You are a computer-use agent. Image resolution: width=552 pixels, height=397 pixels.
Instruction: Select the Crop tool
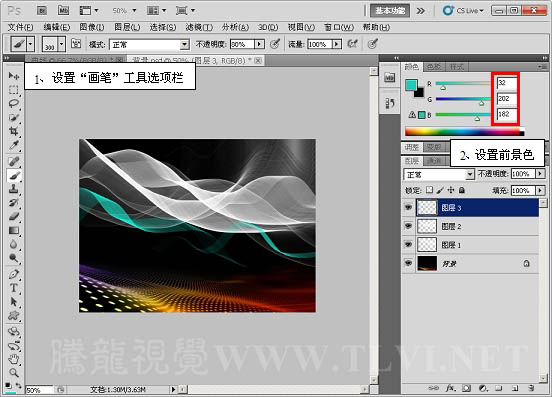[x=14, y=131]
